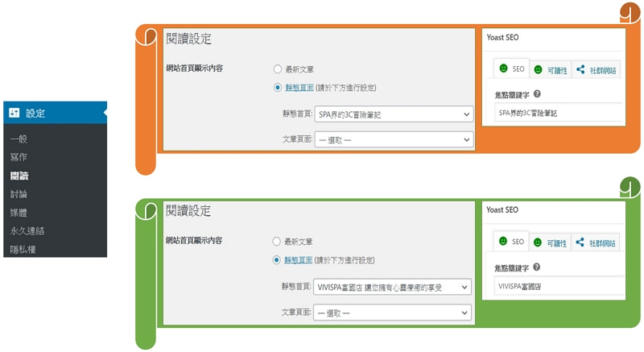
Task: Select 靜態頁面 radio in orange panel
Action: pyautogui.click(x=277, y=88)
